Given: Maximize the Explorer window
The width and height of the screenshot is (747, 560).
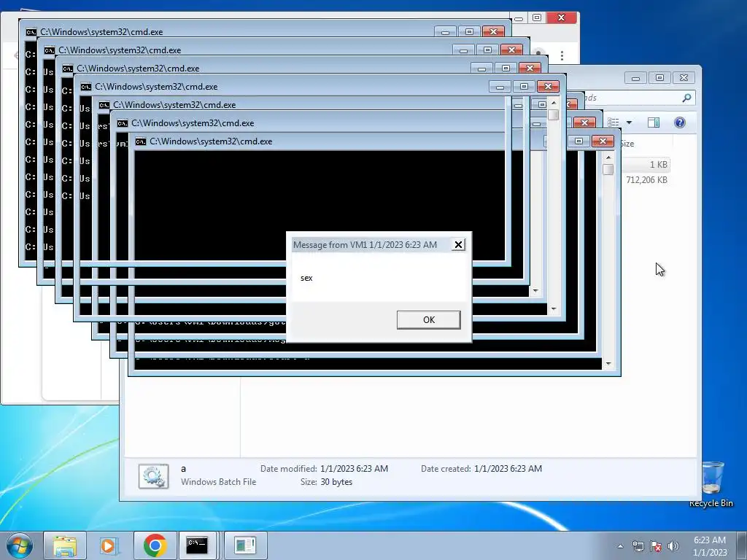Looking at the screenshot, I should pyautogui.click(x=659, y=77).
